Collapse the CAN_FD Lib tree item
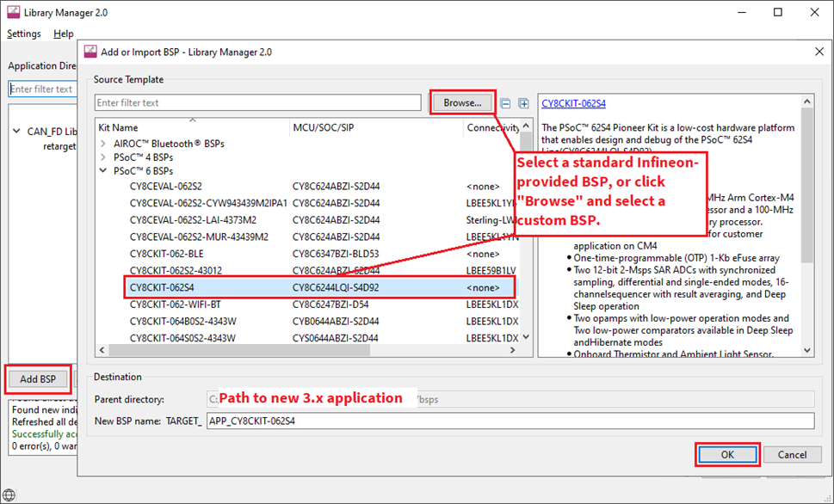Screen dimensions: 834x504 (x=15, y=131)
